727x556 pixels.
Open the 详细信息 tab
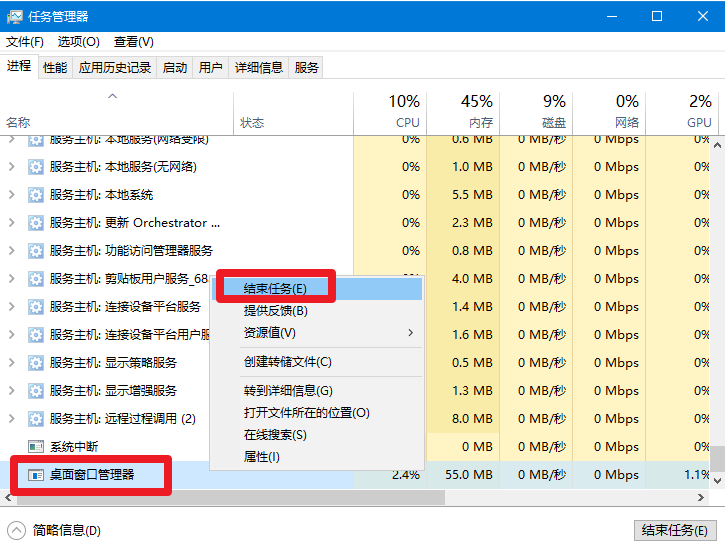pos(258,68)
